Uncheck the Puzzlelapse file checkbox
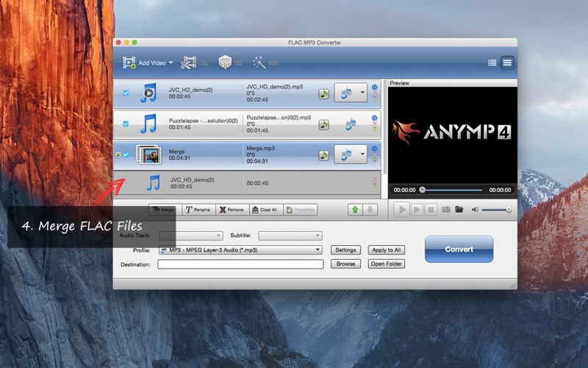This screenshot has height=368, width=588. pyautogui.click(x=125, y=124)
